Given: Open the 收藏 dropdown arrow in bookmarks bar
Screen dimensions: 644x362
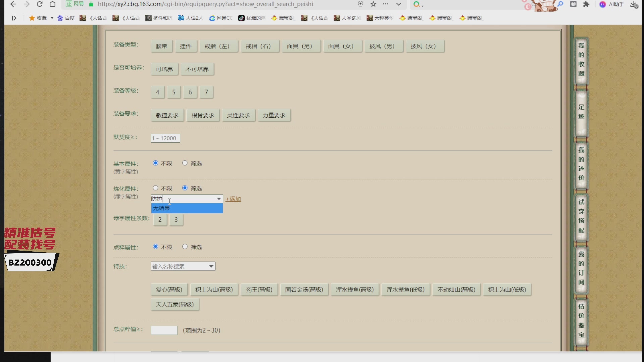Looking at the screenshot, I should point(52,18).
